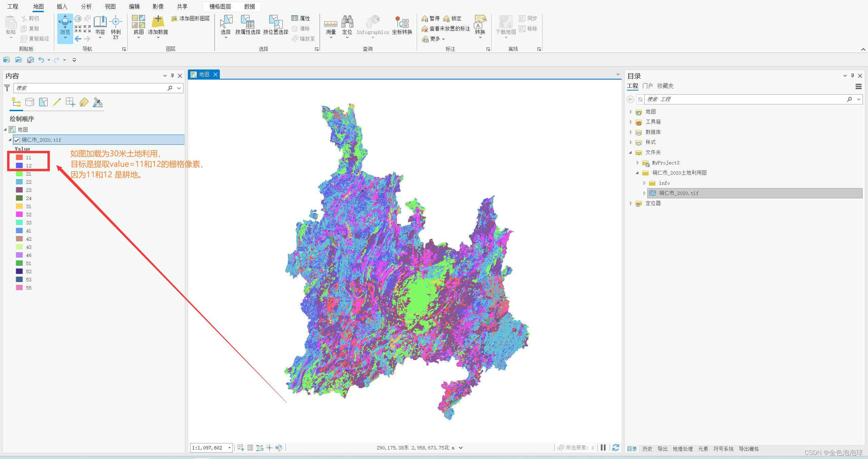Click color swatch for value 11
Image resolution: width=868 pixels, height=459 pixels.
tap(19, 157)
